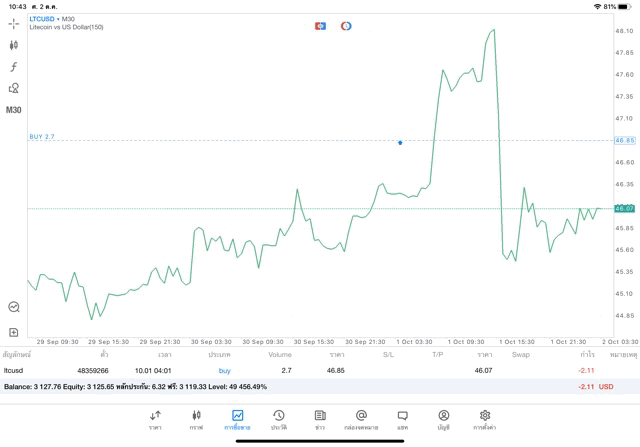This screenshot has width=640, height=447.
Task: Open the ประวัติ history tab
Action: (x=278, y=419)
